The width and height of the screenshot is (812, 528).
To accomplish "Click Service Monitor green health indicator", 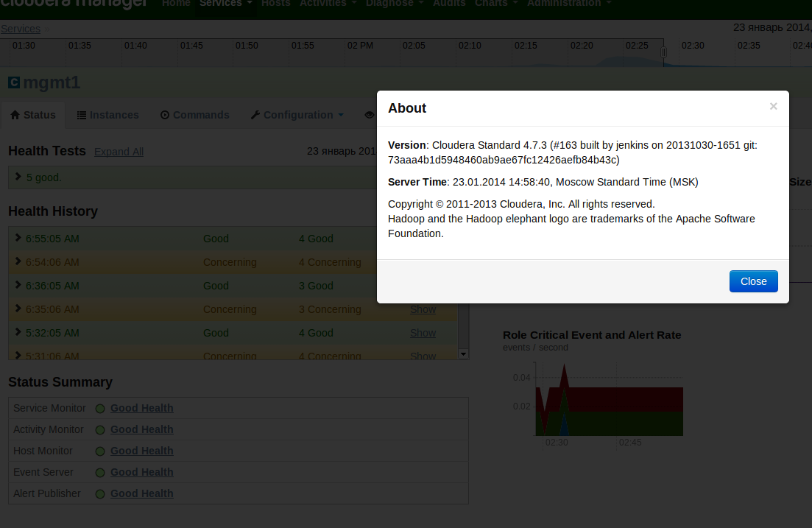I will point(100,409).
